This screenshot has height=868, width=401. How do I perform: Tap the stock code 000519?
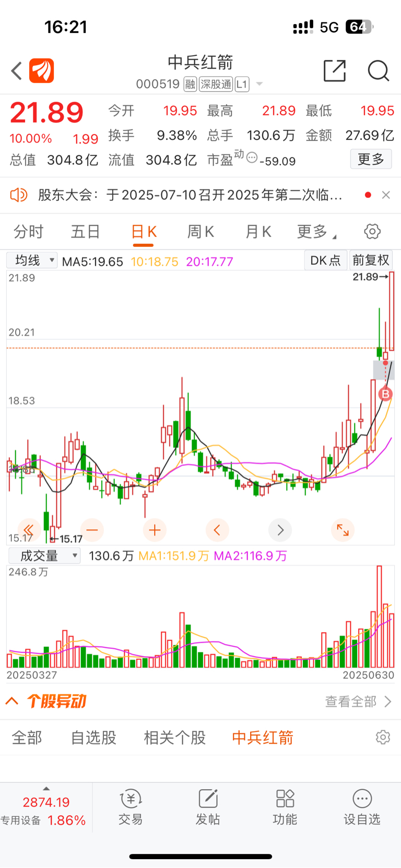pos(158,84)
